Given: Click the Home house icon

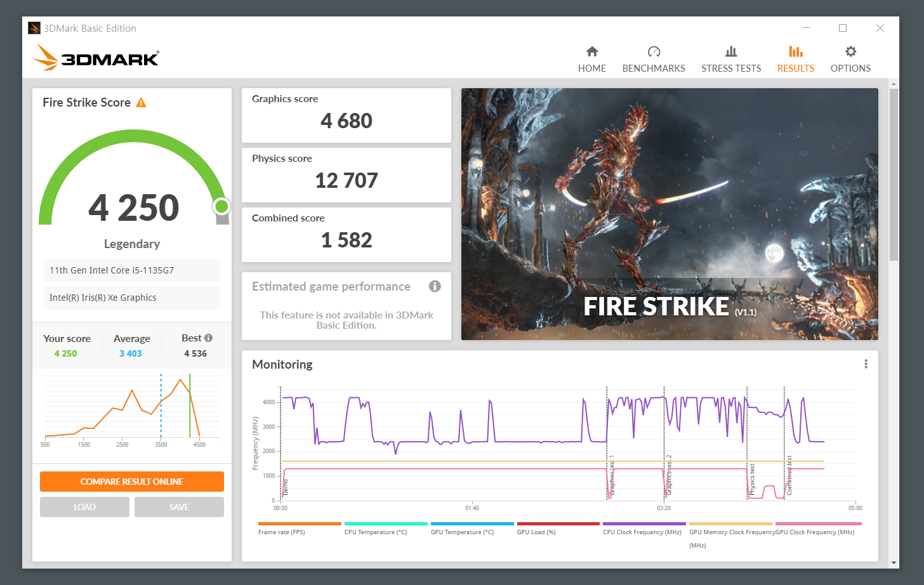Looking at the screenshot, I should (592, 51).
